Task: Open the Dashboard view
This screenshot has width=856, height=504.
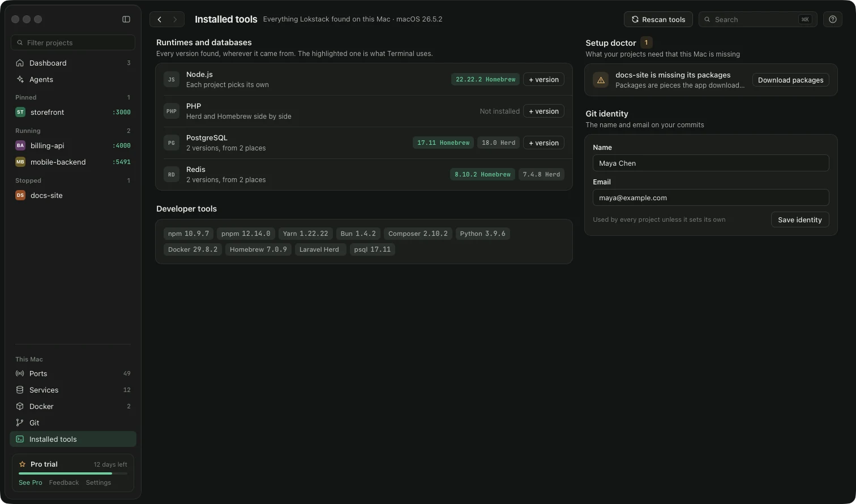Action: pyautogui.click(x=73, y=63)
